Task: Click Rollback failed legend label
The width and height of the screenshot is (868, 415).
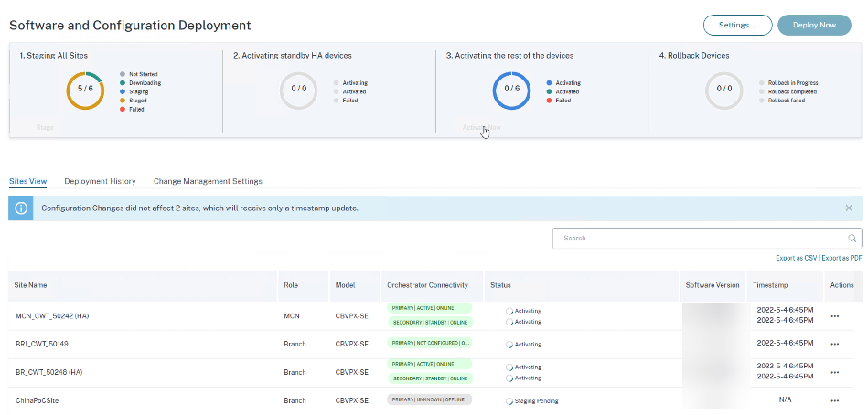Action: [x=786, y=101]
